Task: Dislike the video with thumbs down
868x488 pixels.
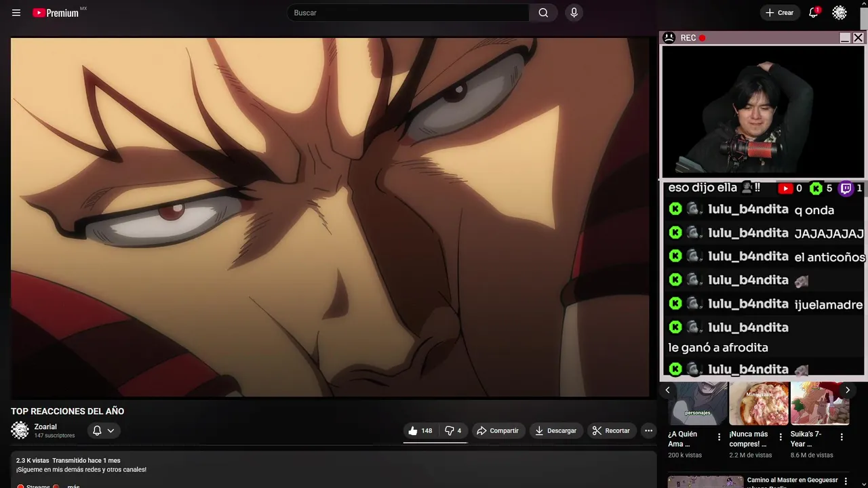Action: 453,430
